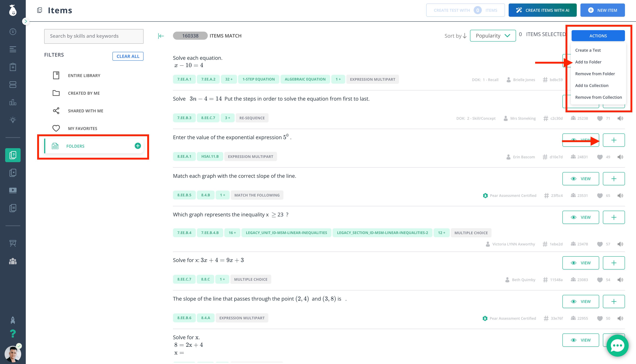Choose Add to Collection in Actions menu
The height and width of the screenshot is (364, 636).
(591, 85)
